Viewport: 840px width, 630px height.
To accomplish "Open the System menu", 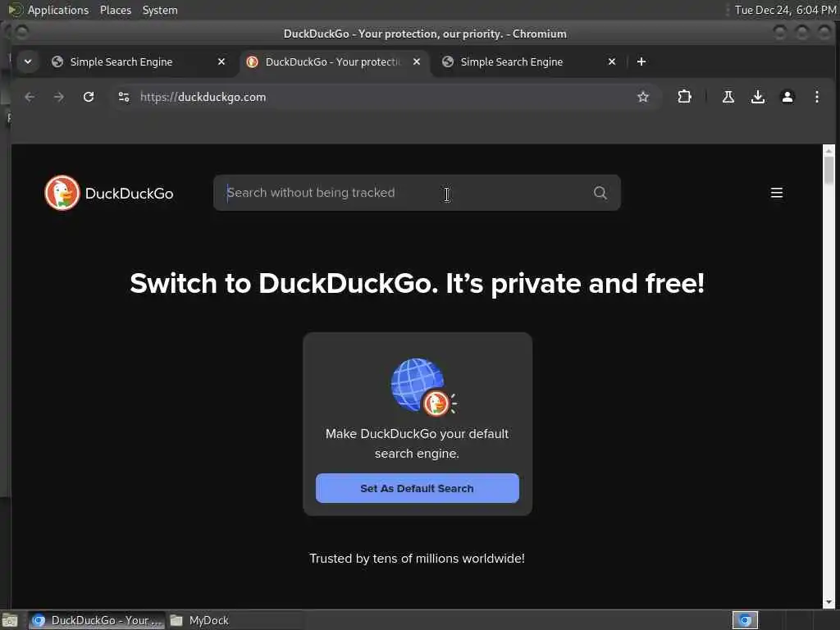I will tap(160, 10).
